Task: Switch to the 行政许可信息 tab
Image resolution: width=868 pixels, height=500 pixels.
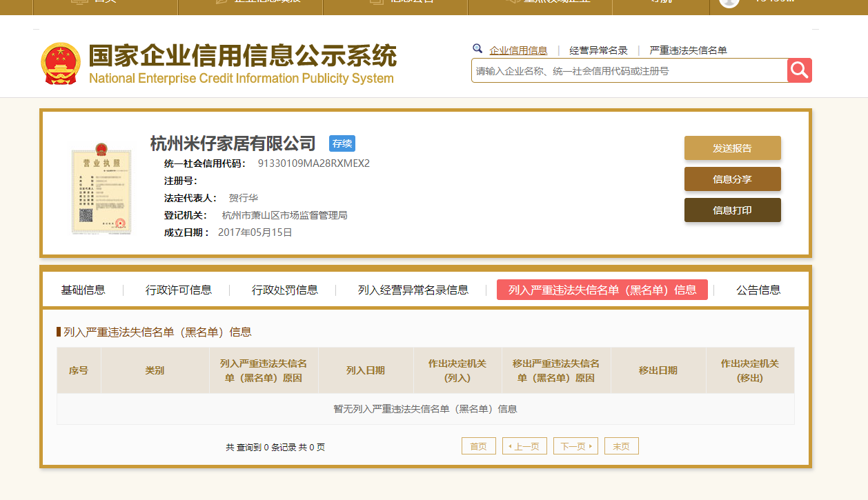Action: tap(179, 290)
